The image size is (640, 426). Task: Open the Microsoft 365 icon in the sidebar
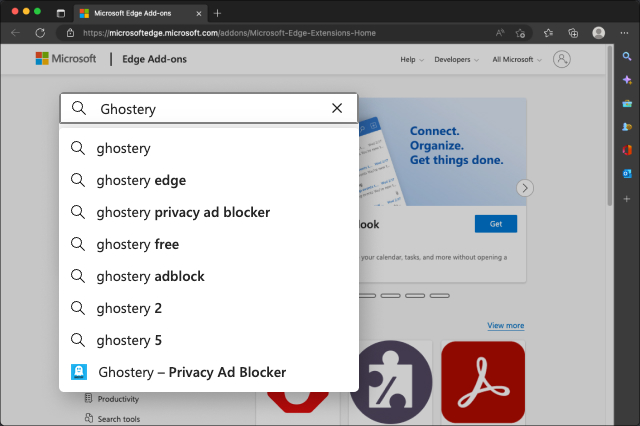click(x=627, y=150)
